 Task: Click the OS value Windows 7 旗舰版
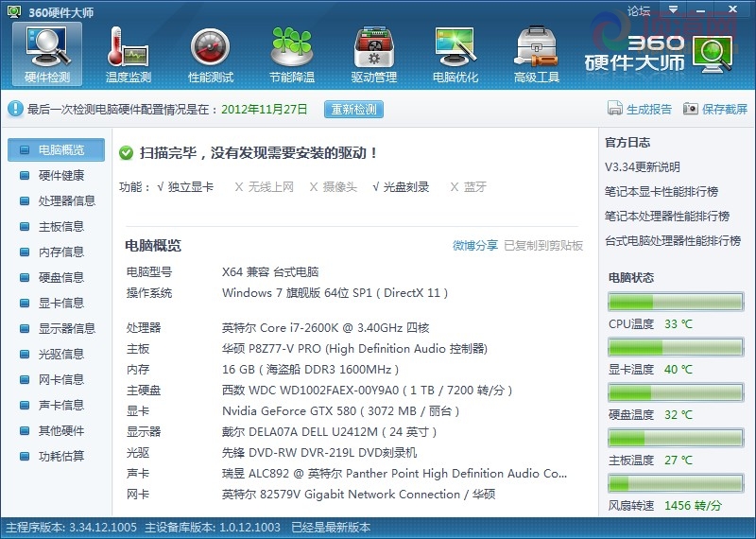pyautogui.click(x=335, y=293)
